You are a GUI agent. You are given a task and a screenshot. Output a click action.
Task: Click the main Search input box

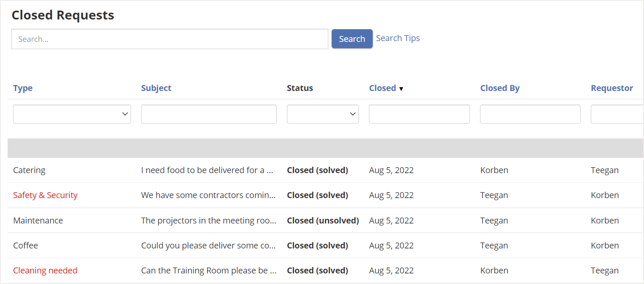(170, 39)
